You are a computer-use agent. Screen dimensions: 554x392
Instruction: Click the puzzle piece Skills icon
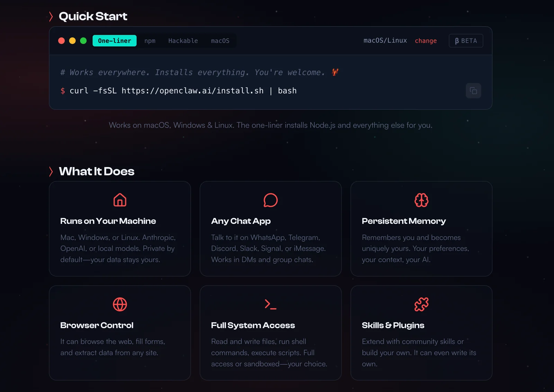click(x=421, y=304)
